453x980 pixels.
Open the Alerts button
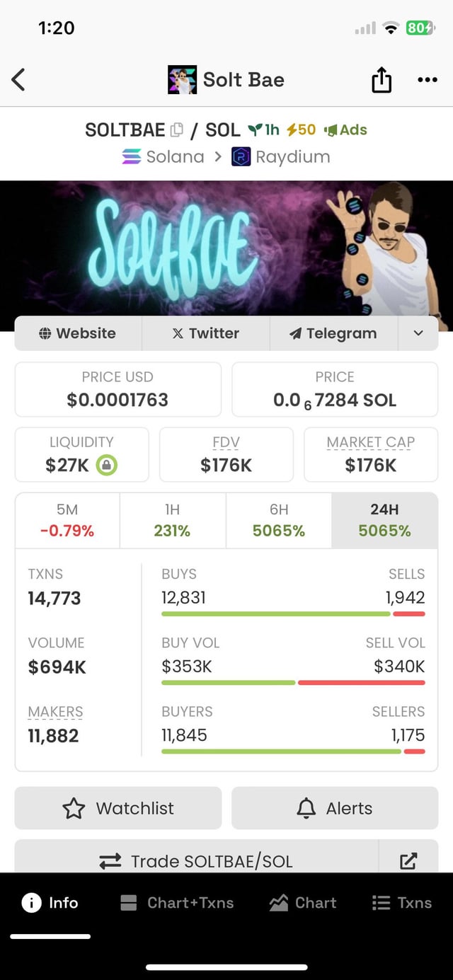coord(335,808)
